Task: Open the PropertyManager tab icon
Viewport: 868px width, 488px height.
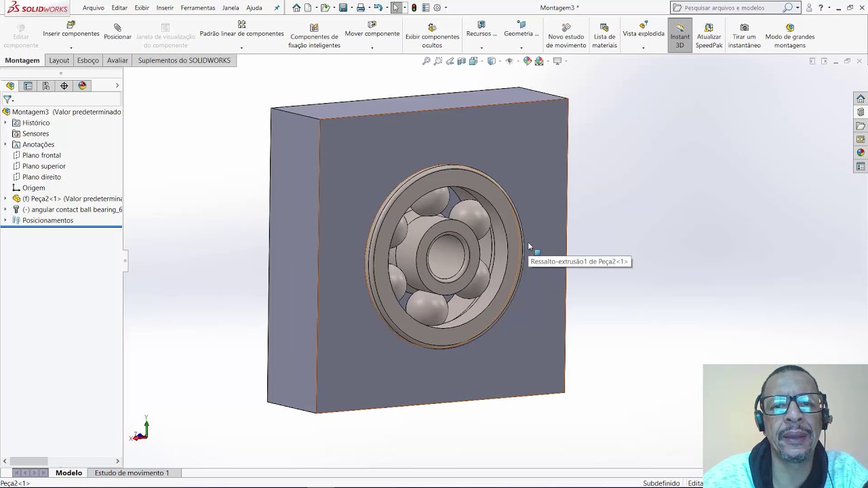Action: click(28, 85)
